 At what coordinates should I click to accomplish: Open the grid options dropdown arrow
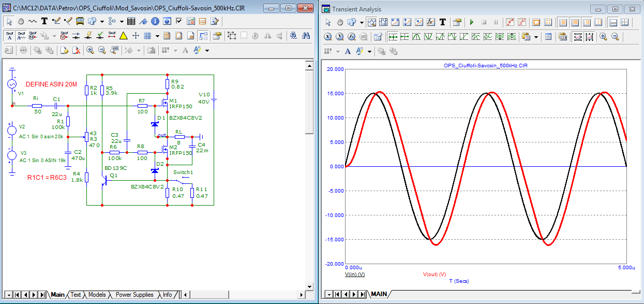pos(157,36)
